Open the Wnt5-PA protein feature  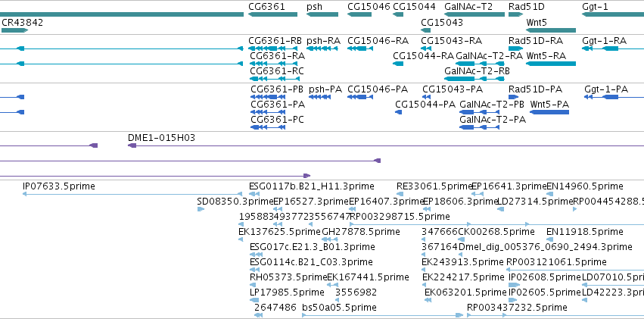549,112
